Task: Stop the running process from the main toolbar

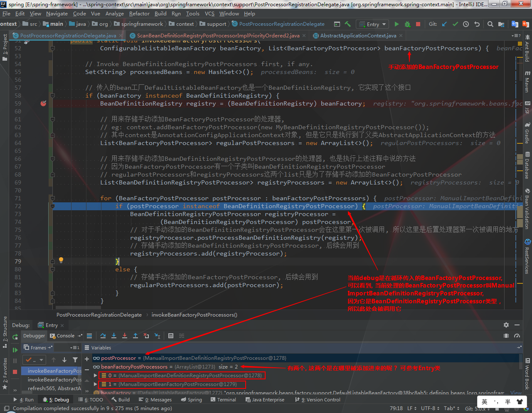Action: pos(418,24)
